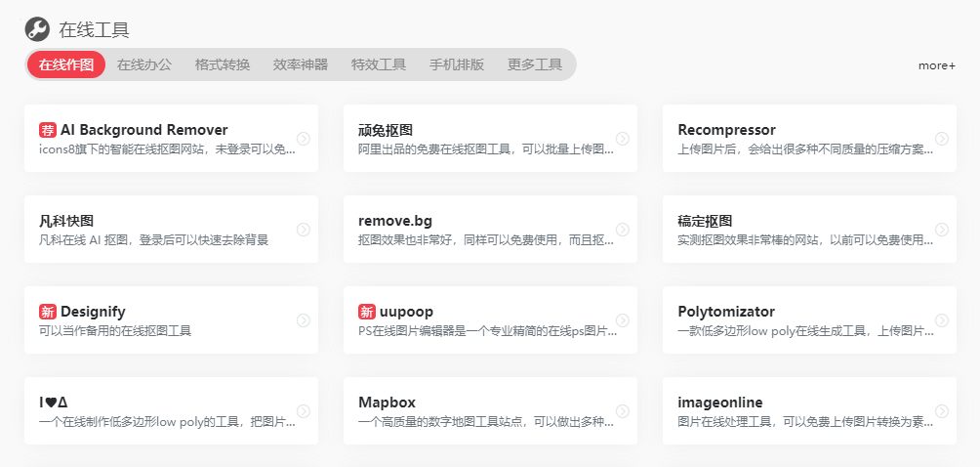
Task: Click description starting 一款低多边形low poly
Action: (805, 331)
